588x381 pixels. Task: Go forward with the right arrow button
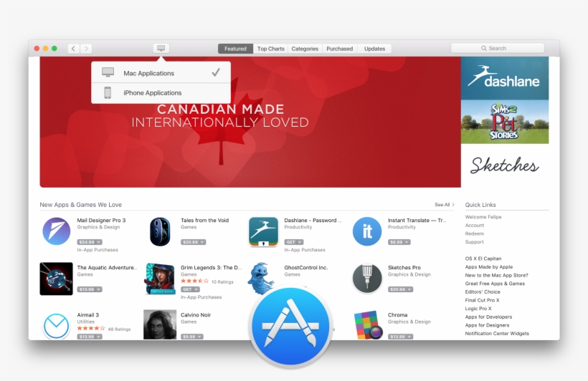coord(86,48)
